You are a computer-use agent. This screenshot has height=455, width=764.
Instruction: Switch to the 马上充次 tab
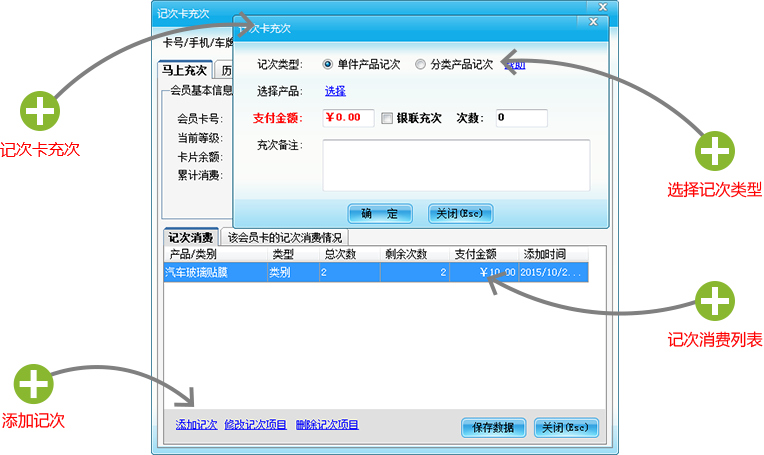pyautogui.click(x=185, y=70)
